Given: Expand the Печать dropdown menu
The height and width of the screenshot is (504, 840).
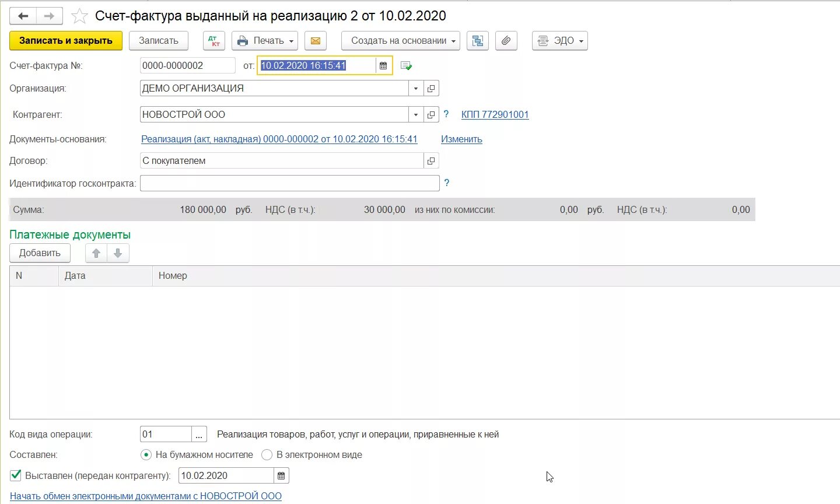Looking at the screenshot, I should point(265,41).
